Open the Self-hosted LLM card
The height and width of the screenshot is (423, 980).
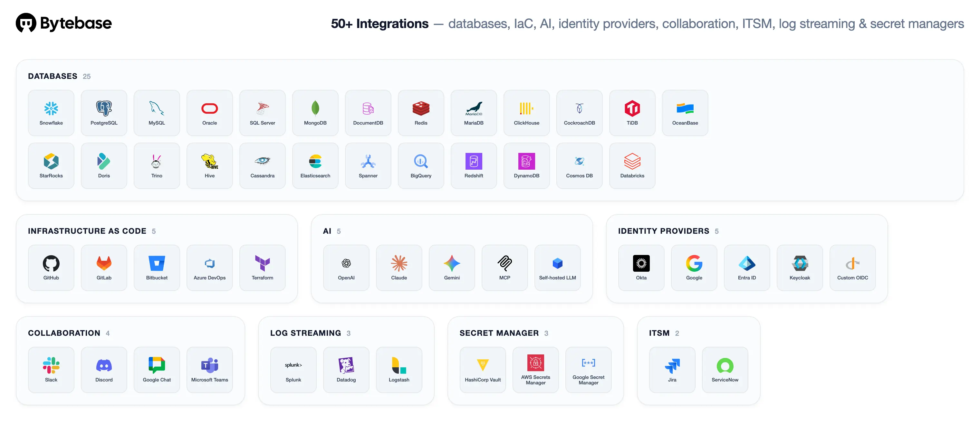[558, 268]
